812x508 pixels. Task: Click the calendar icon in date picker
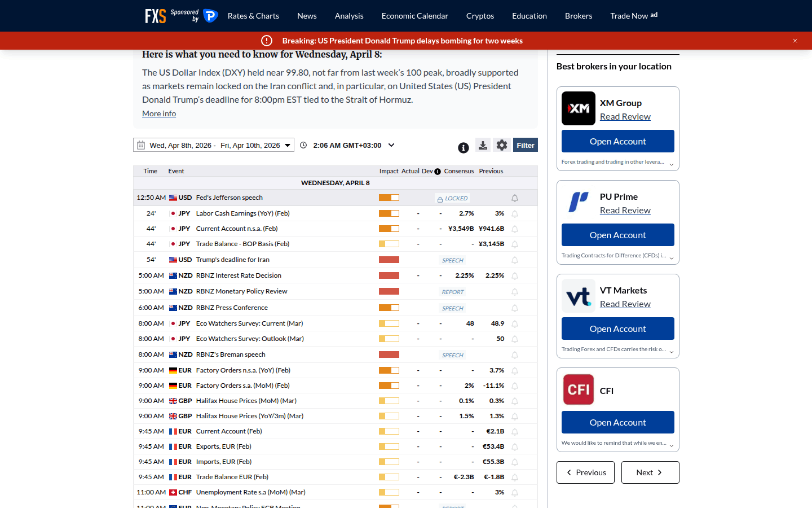141,146
